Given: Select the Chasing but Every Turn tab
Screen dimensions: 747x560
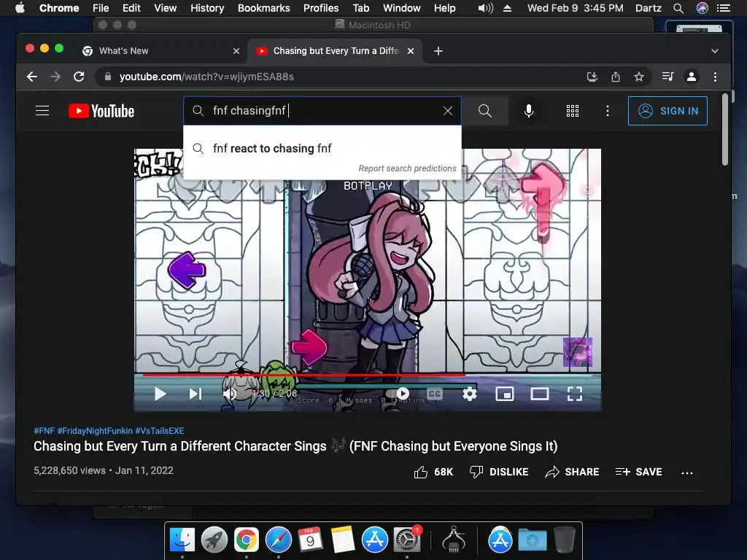Looking at the screenshot, I should 335,51.
